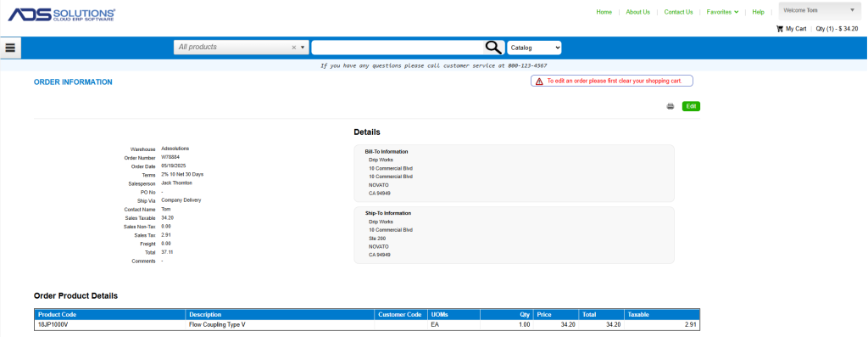The image size is (868, 337).
Task: Click the UOMs column header
Action: [x=454, y=314]
